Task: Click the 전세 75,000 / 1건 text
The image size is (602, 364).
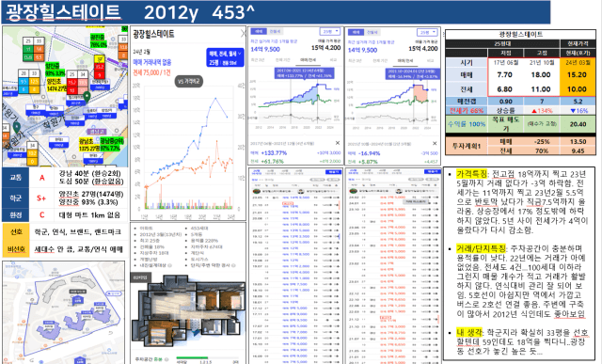Action: (x=151, y=72)
